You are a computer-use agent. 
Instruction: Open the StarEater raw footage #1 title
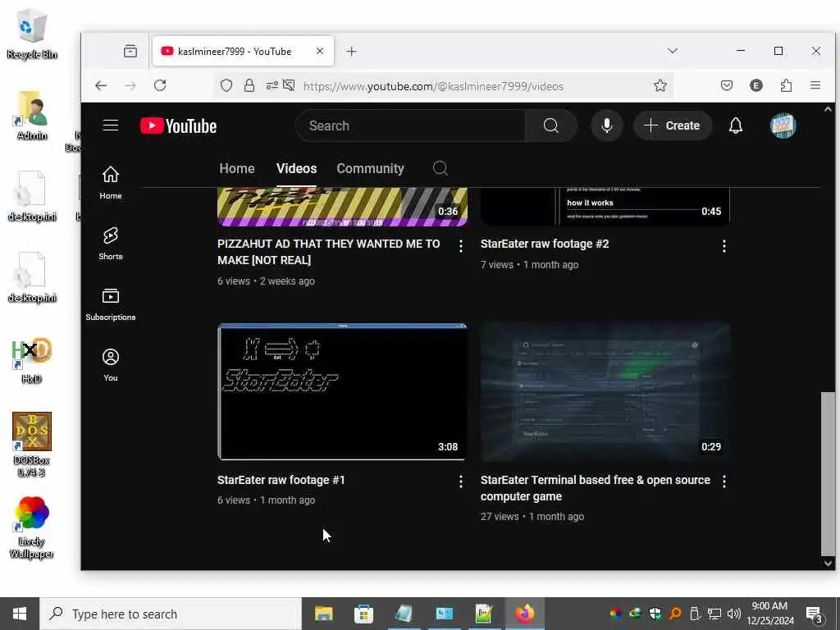pos(281,480)
